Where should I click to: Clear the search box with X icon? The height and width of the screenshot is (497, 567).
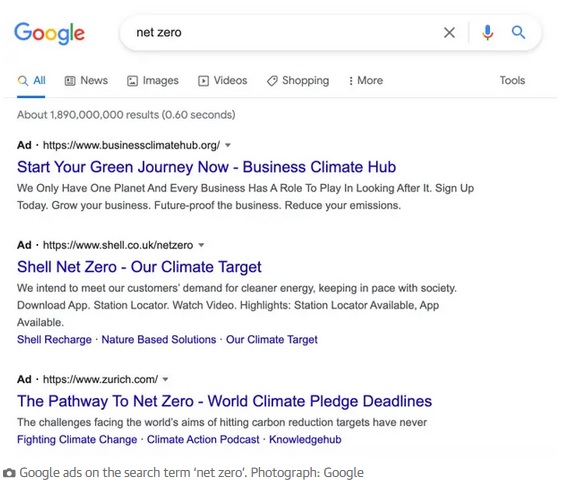[x=449, y=33]
